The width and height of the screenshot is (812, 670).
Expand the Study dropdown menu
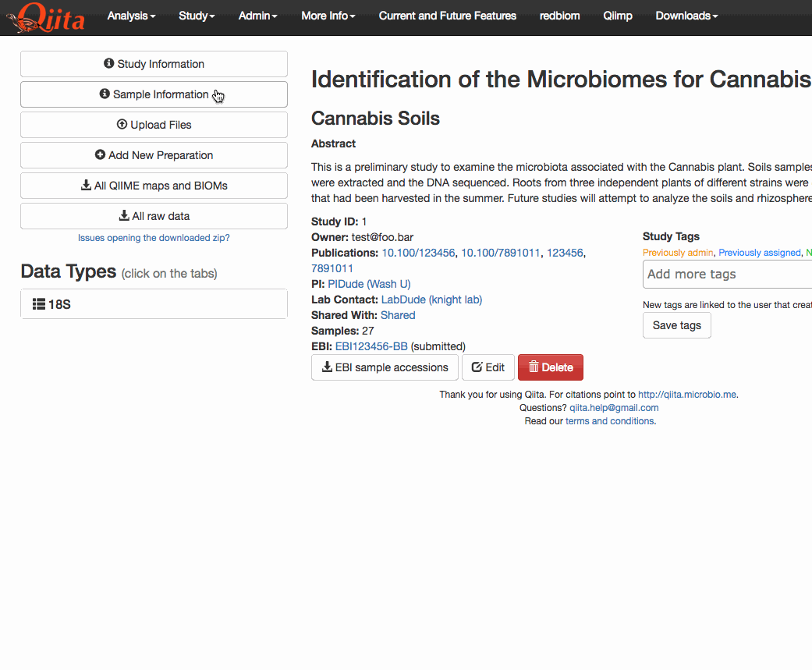(x=197, y=16)
